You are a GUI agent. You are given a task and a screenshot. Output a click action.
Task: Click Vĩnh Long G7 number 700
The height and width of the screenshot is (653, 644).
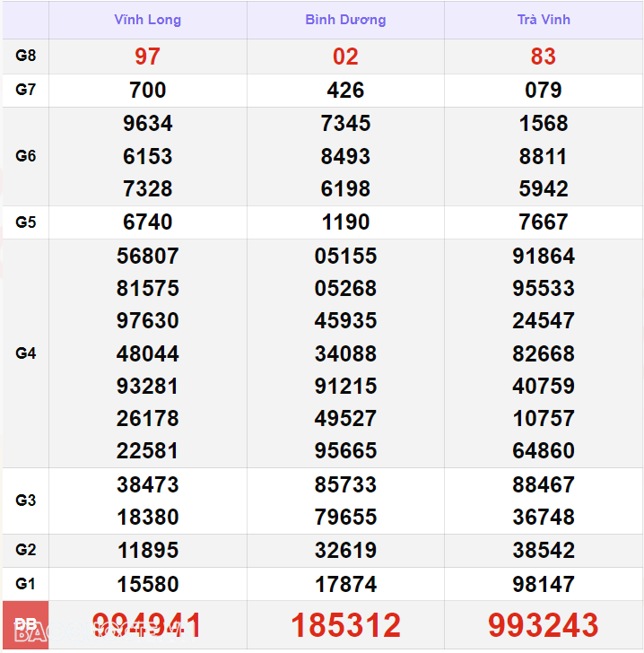[147, 91]
